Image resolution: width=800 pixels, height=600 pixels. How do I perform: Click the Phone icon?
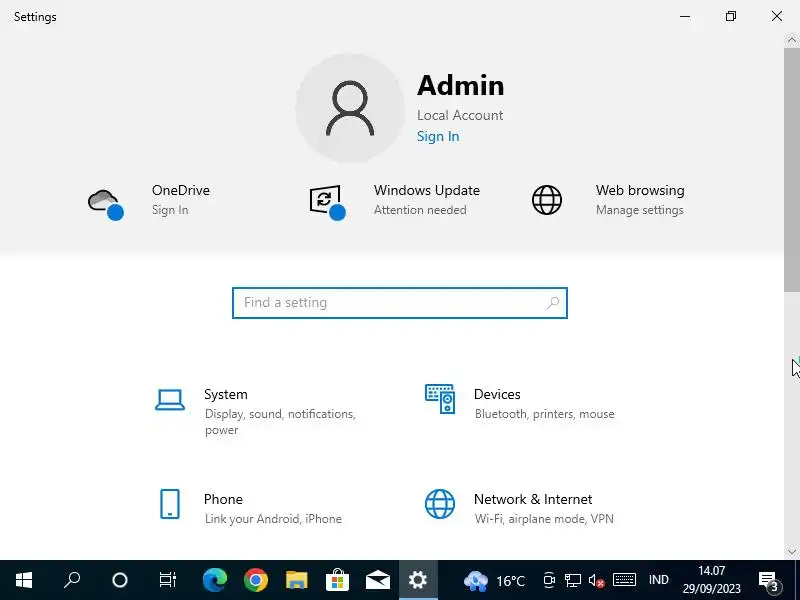170,504
